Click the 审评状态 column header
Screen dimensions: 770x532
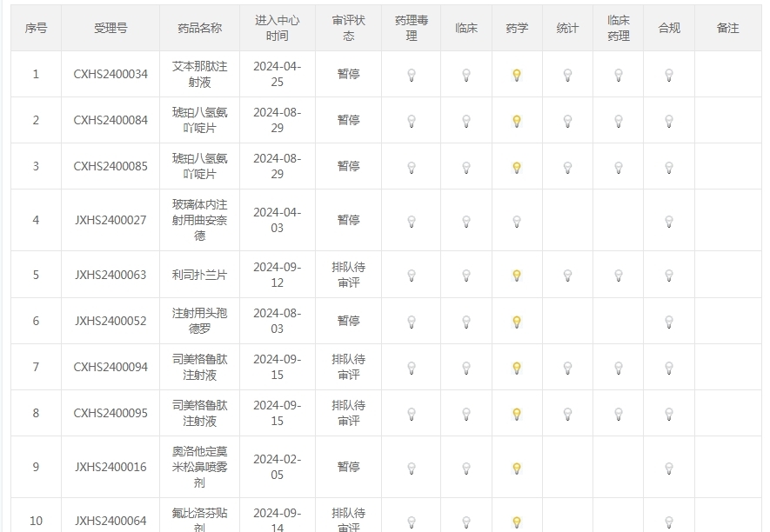[348, 28]
